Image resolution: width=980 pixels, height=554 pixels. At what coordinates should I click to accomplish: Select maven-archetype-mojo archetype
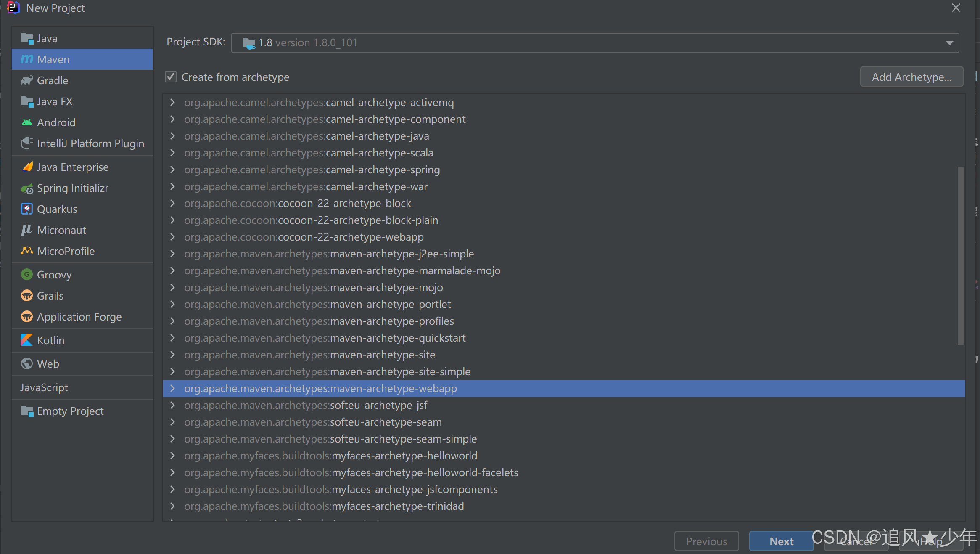point(564,287)
